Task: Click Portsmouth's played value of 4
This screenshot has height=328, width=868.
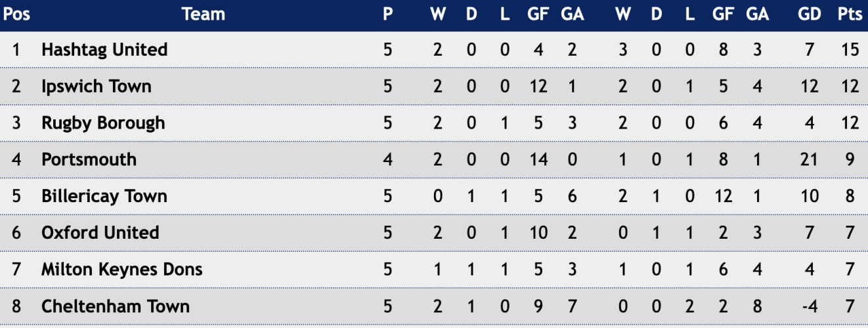Action: click(388, 159)
